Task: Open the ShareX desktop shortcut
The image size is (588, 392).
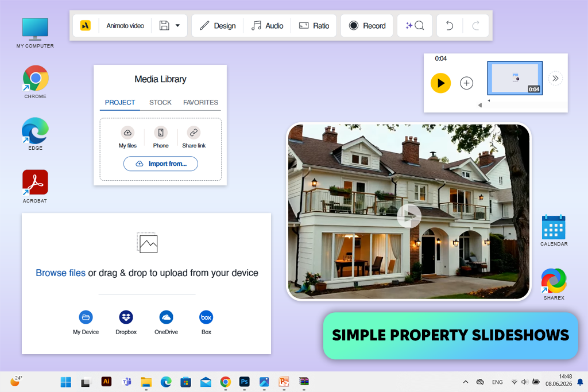Action: point(554,284)
